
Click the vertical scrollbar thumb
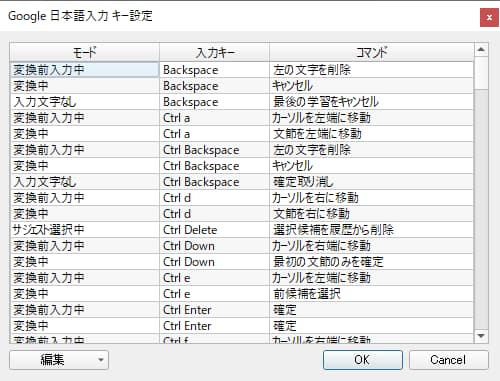point(481,73)
